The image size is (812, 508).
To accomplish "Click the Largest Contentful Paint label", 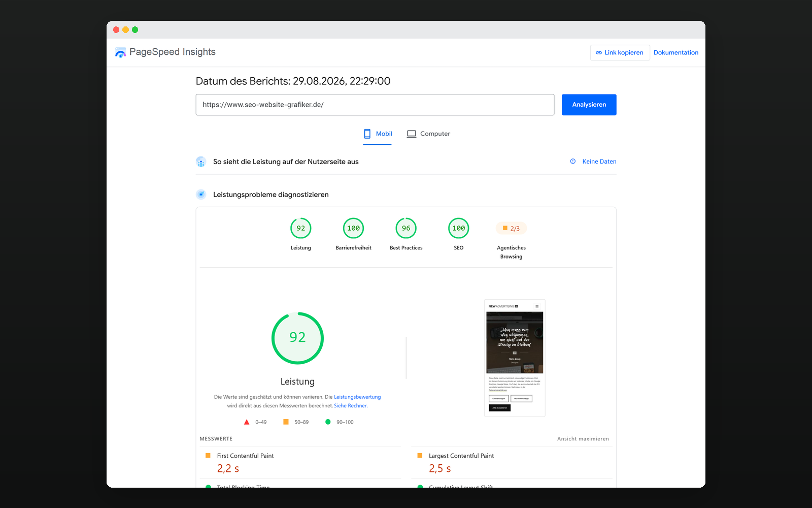I will tap(461, 456).
